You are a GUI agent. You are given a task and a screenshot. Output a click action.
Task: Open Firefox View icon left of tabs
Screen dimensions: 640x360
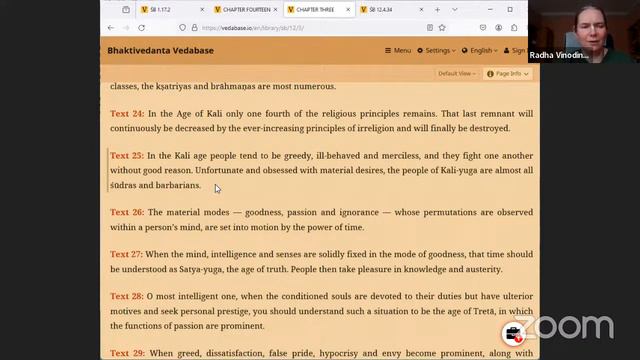(126, 9)
